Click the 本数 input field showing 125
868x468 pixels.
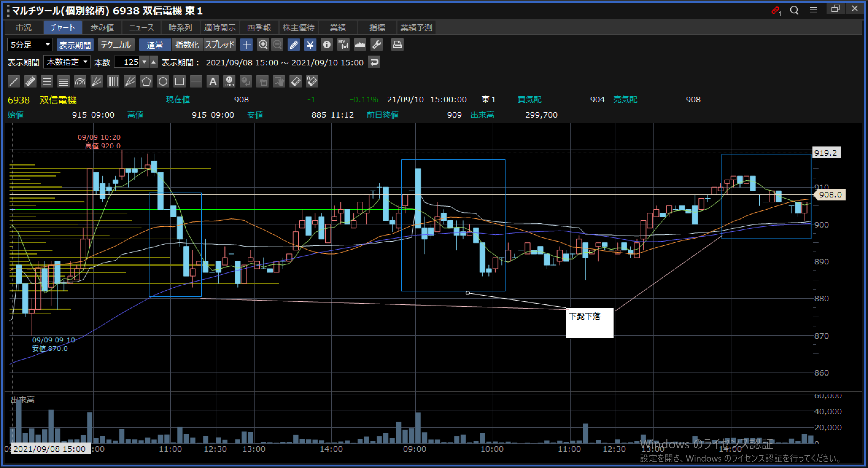[x=127, y=62]
